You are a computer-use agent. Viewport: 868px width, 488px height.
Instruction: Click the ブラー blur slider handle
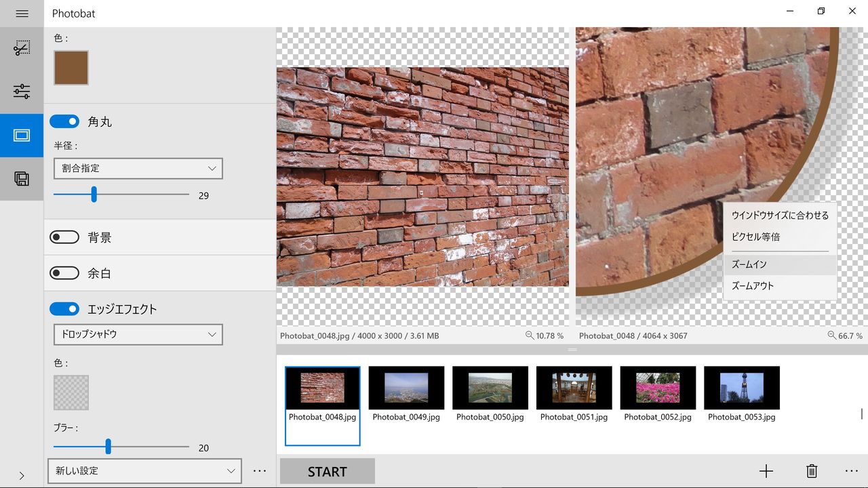point(108,447)
